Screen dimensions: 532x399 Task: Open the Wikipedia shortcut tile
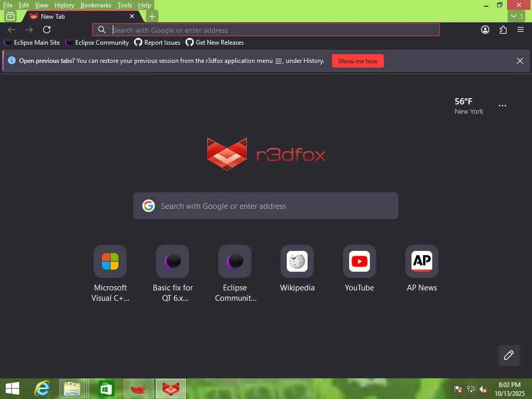coord(297,268)
